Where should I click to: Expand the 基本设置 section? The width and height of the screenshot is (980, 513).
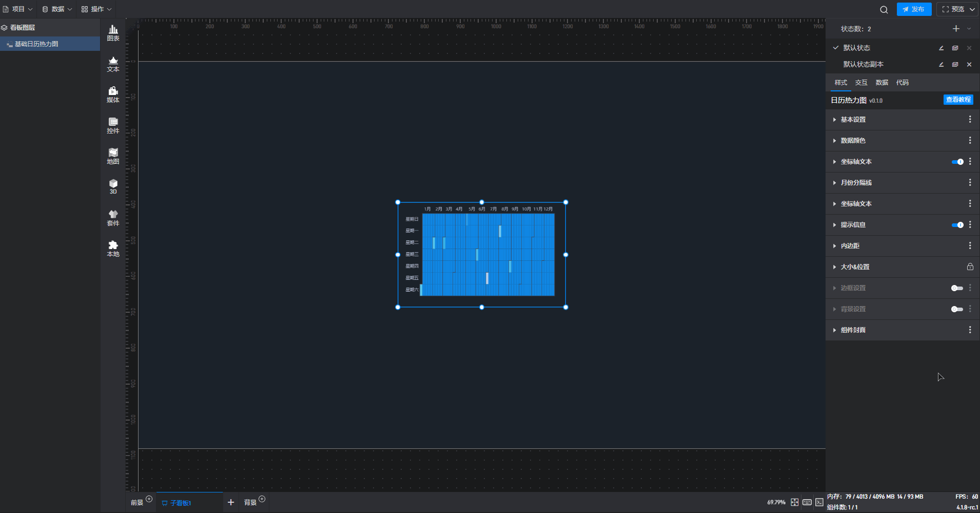click(x=835, y=120)
